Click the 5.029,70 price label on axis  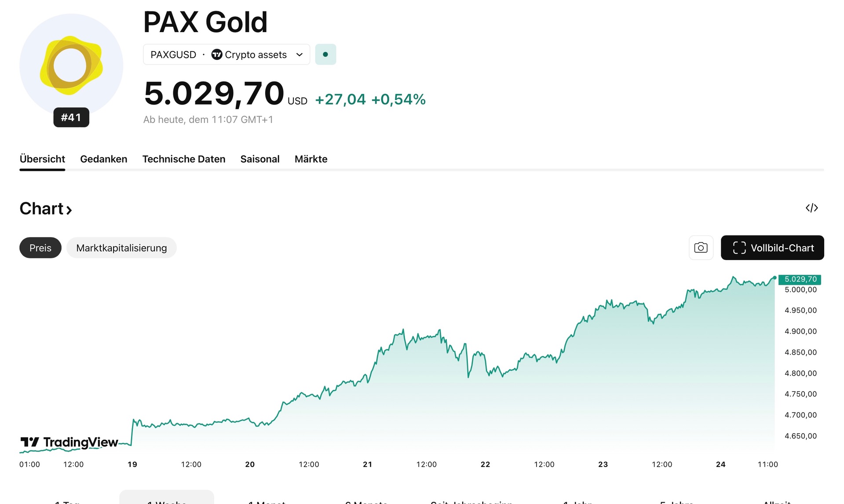(x=800, y=279)
